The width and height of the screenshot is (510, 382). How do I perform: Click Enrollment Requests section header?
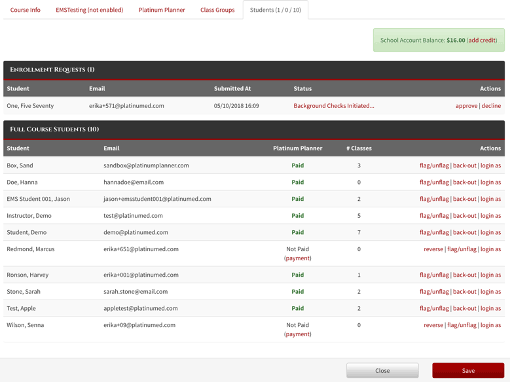coord(254,70)
